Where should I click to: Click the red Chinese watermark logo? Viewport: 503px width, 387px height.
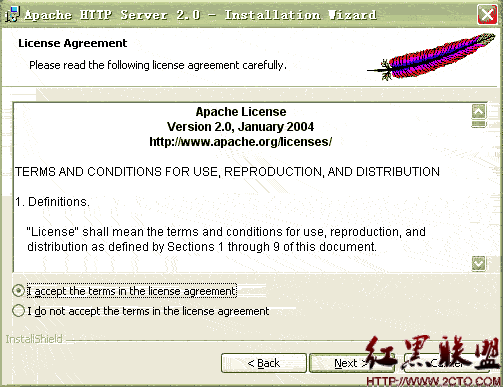click(x=433, y=353)
